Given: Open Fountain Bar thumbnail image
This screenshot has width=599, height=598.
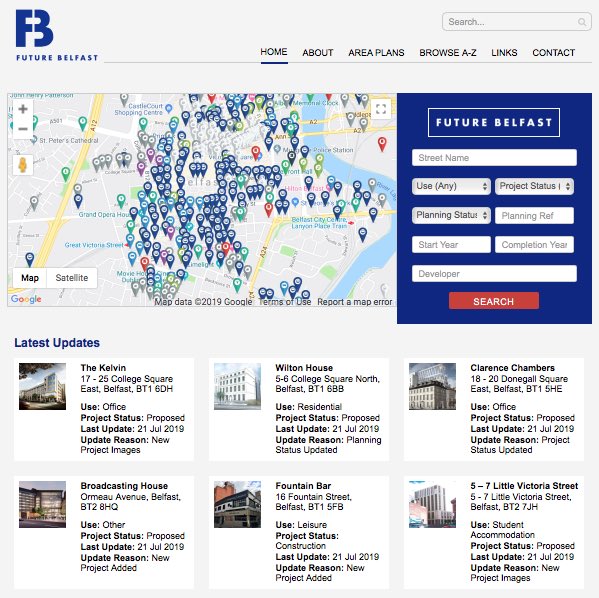Looking at the screenshot, I should point(237,504).
